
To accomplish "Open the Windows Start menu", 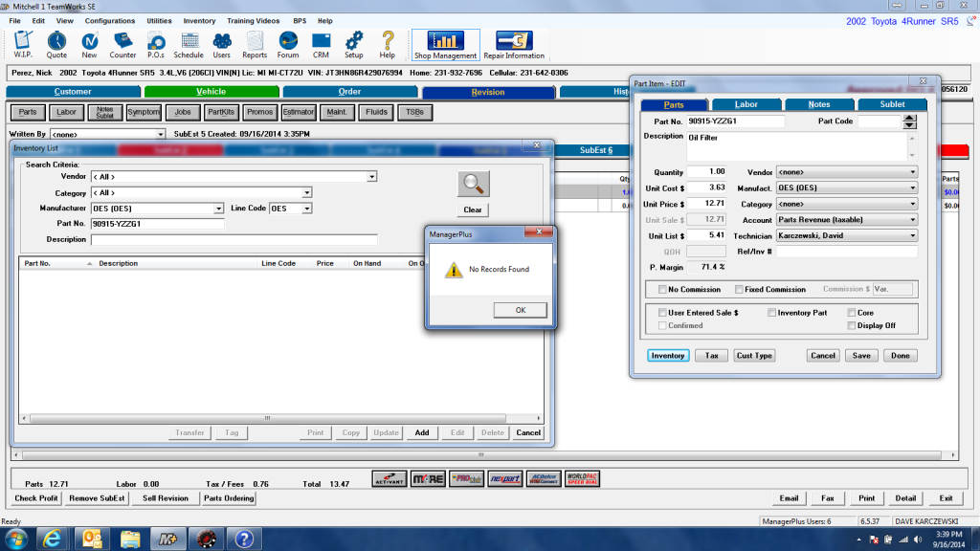I will [15, 539].
